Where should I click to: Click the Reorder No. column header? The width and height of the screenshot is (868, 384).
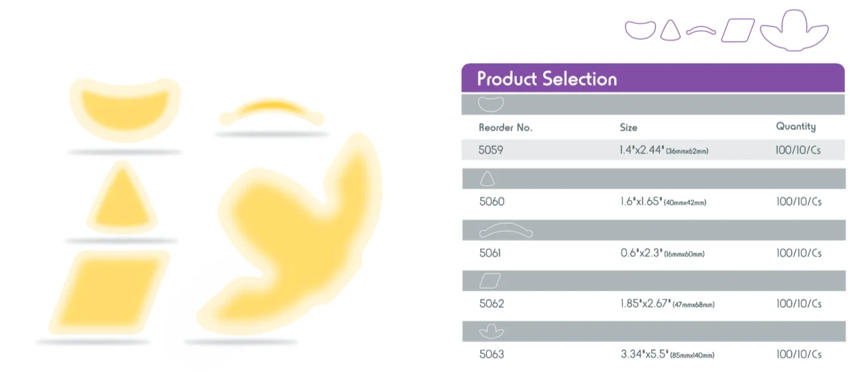click(506, 127)
